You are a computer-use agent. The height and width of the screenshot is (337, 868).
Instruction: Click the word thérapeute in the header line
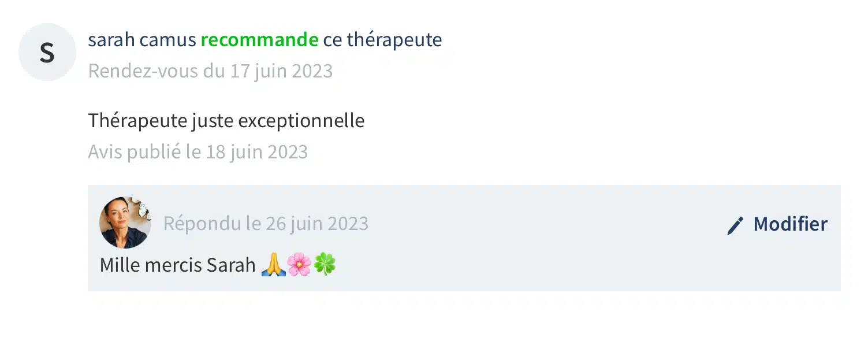[394, 40]
